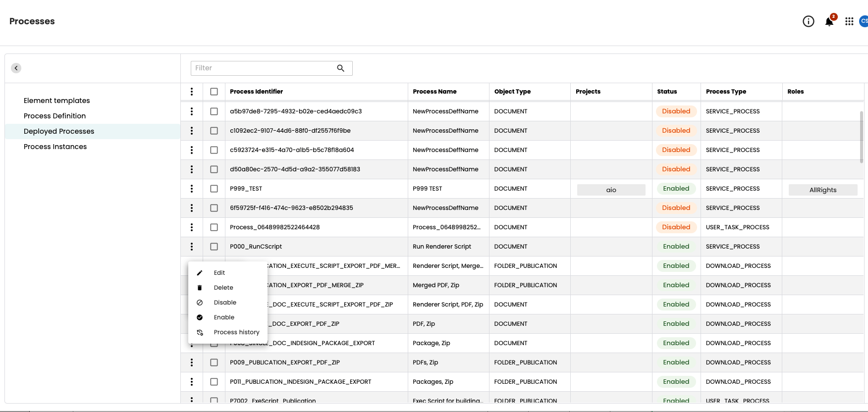Sort by Process Type column header
Screen dimensions: 868x412
[x=726, y=92]
